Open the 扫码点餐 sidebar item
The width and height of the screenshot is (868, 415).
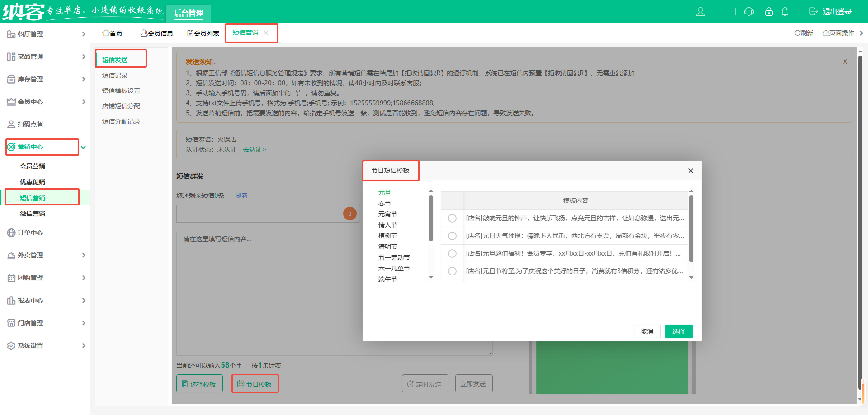click(31, 124)
